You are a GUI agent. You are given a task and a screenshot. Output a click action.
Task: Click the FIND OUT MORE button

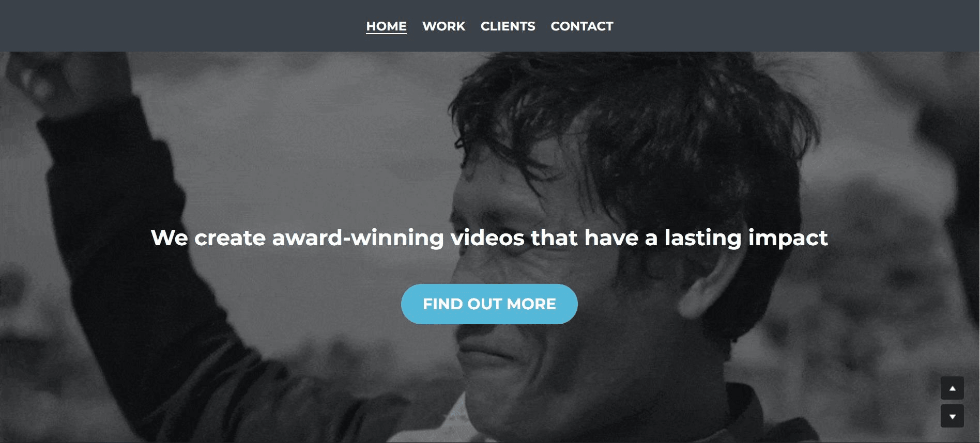point(489,304)
